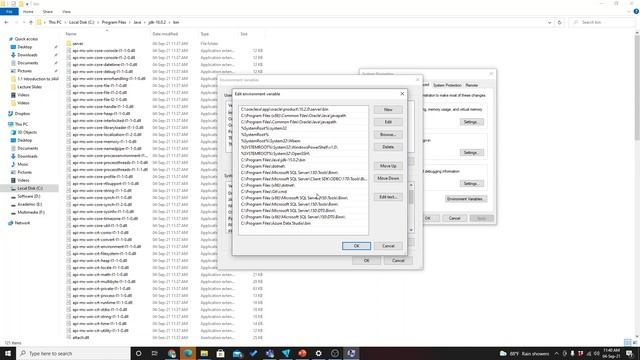Viewport: 640px width, 360px height.
Task: Click OK in Environment Variables window
Action: (366, 260)
